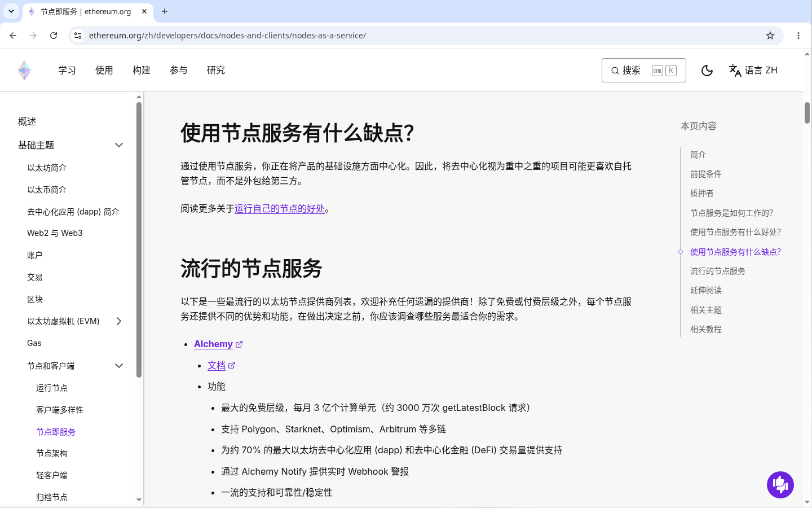The image size is (812, 508).
Task: Click the main page vertical scrollbar thumb
Action: [807, 113]
